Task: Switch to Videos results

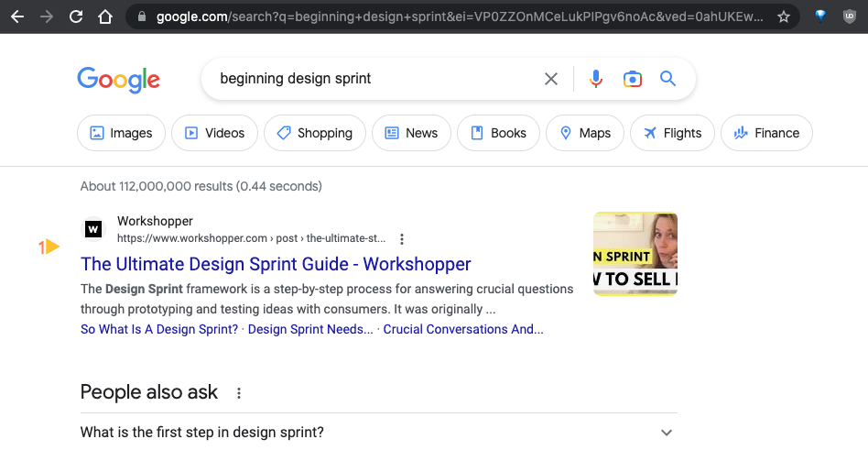Action: coord(215,133)
